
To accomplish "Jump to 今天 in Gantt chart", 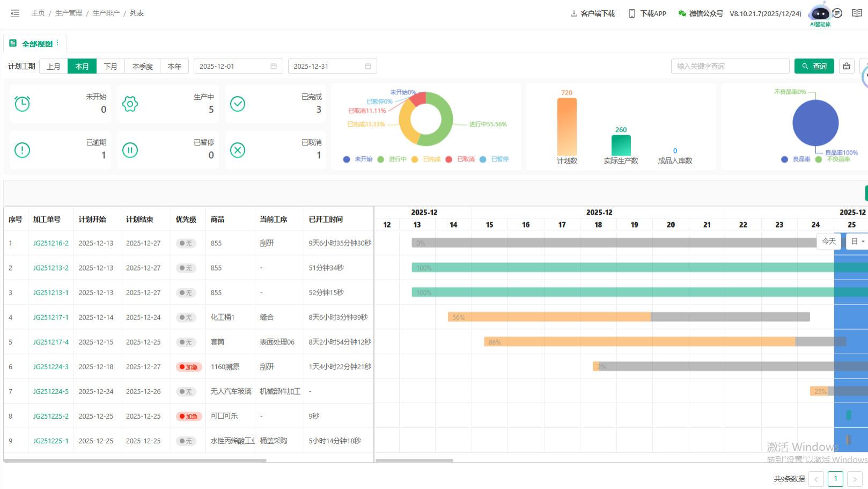I will 829,242.
